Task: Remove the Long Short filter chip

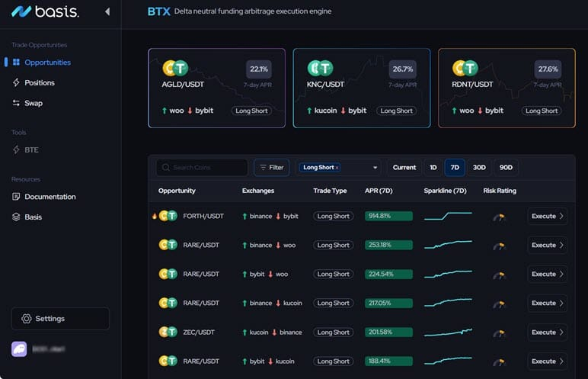Action: pyautogui.click(x=337, y=168)
